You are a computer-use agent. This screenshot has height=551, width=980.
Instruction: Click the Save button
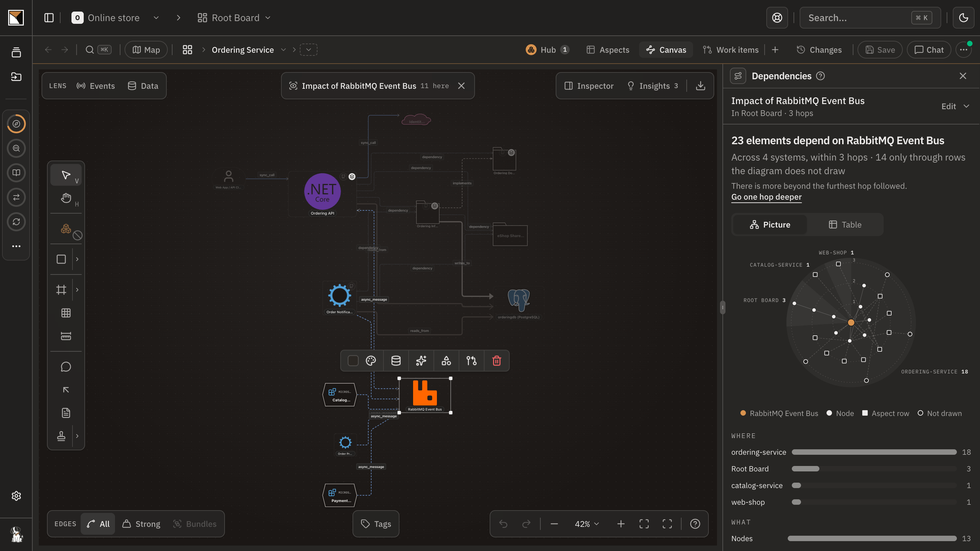pyautogui.click(x=880, y=50)
